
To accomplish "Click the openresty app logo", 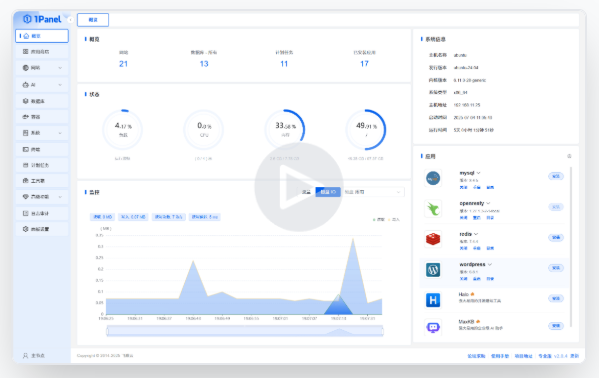I will [x=433, y=209].
